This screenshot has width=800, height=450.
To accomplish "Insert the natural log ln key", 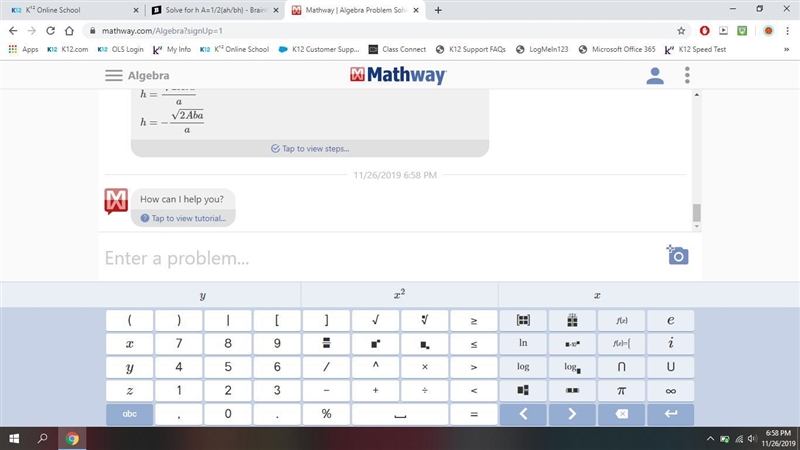I will click(523, 343).
